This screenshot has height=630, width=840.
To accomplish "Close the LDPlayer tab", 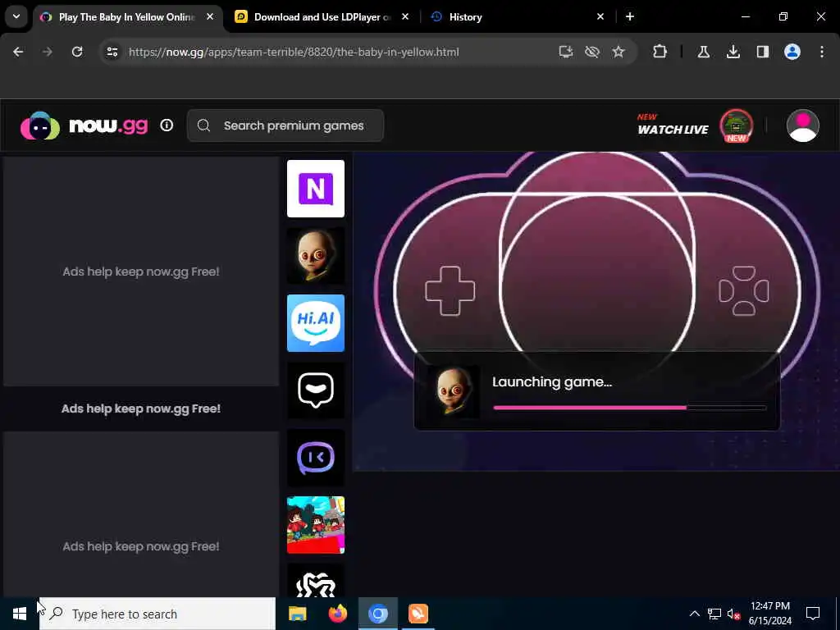I will (x=405, y=16).
